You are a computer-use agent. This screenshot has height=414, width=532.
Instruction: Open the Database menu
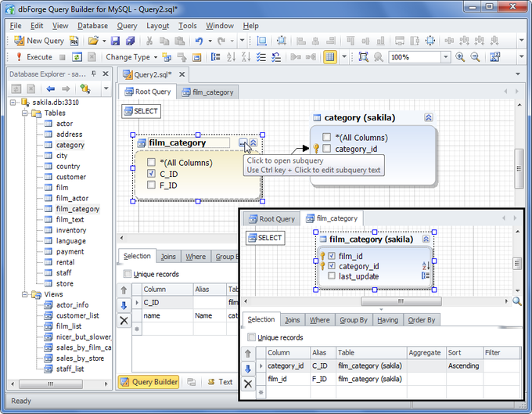(92, 26)
